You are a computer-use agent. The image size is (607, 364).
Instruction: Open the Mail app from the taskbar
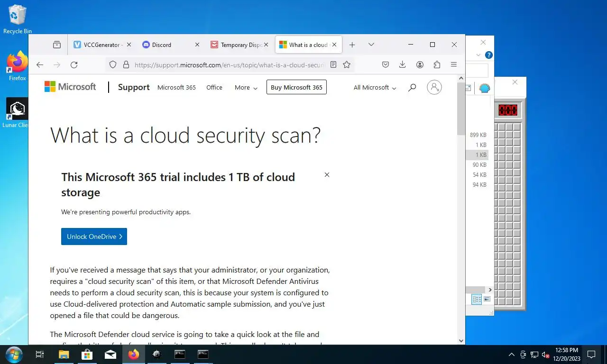pyautogui.click(x=110, y=355)
